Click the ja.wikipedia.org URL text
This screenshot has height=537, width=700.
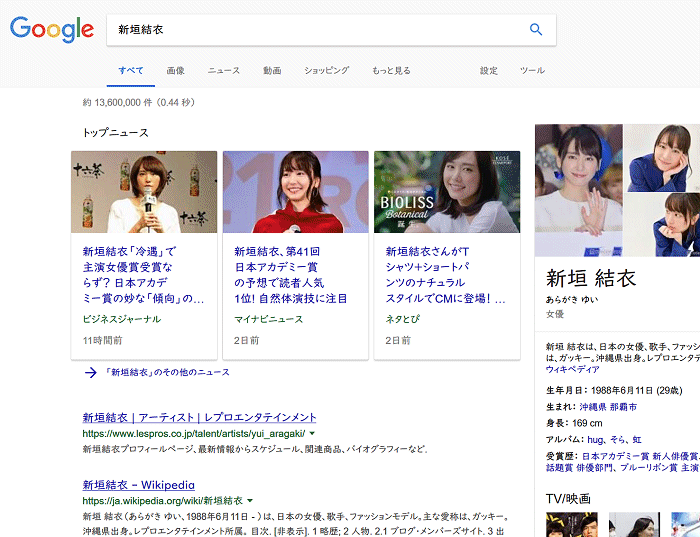tap(162, 501)
